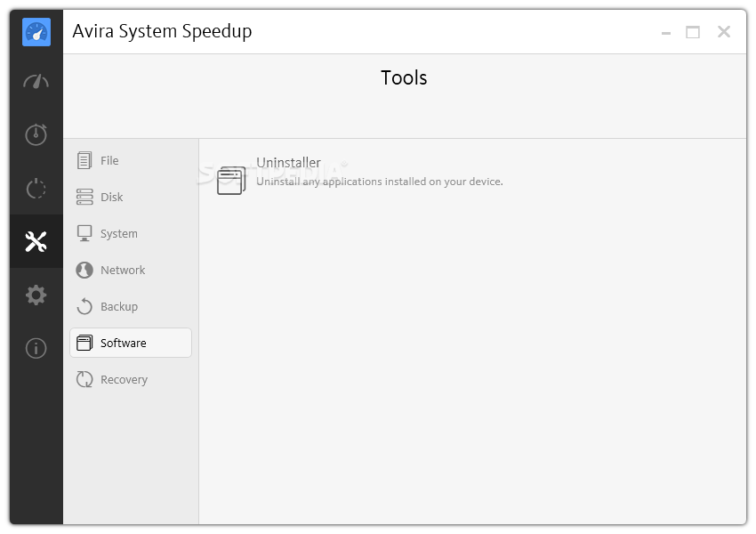Click the Avira Speedup logo icon

tap(36, 32)
